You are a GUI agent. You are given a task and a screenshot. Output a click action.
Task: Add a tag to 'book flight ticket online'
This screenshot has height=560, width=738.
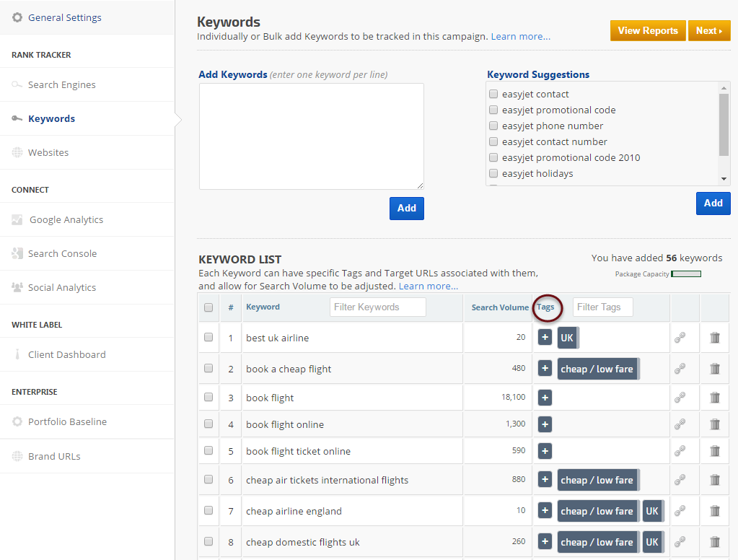coord(545,451)
